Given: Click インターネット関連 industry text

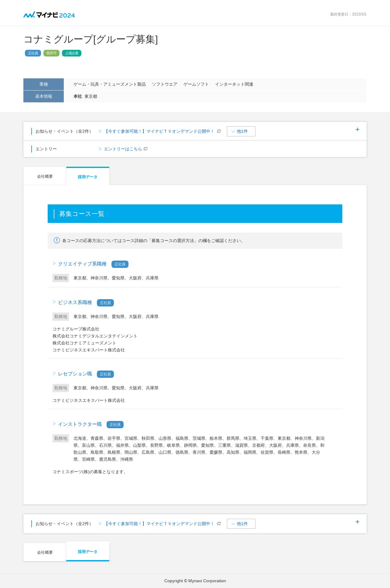Looking at the screenshot, I should click(234, 84).
